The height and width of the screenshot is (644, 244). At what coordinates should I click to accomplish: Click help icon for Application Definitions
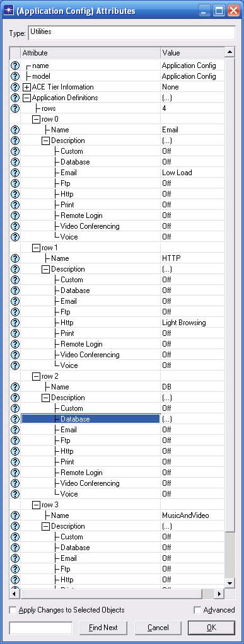(15, 97)
